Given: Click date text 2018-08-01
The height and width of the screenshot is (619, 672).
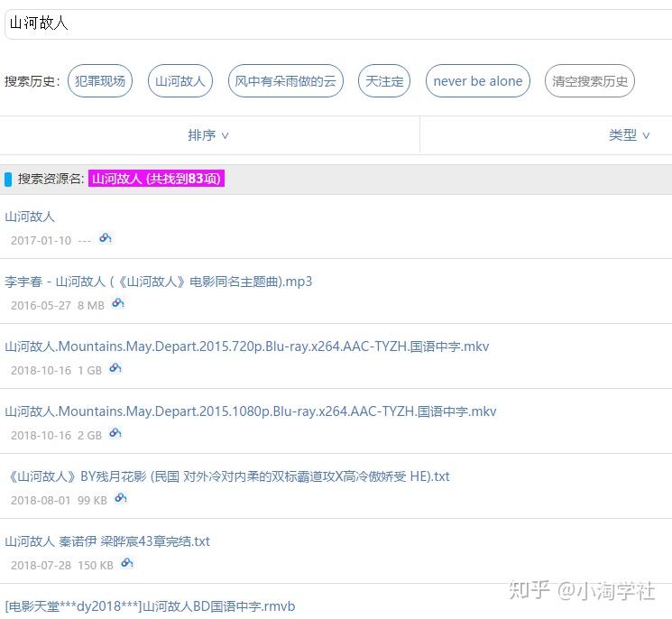Looking at the screenshot, I should (x=41, y=500).
